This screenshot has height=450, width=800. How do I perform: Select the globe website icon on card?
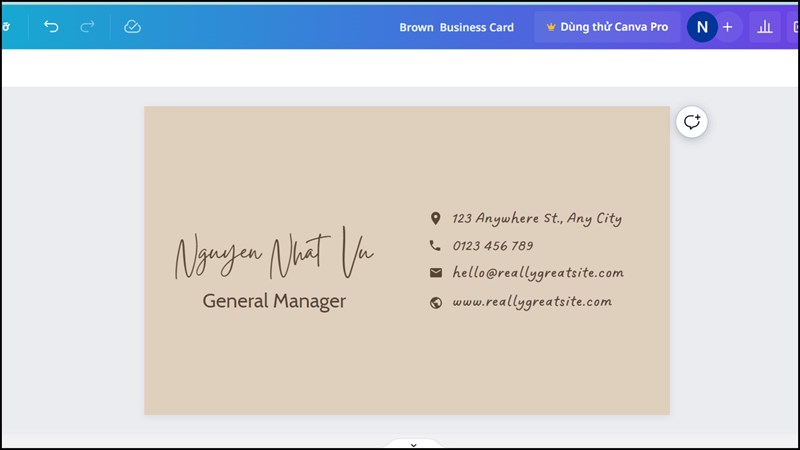(436, 303)
